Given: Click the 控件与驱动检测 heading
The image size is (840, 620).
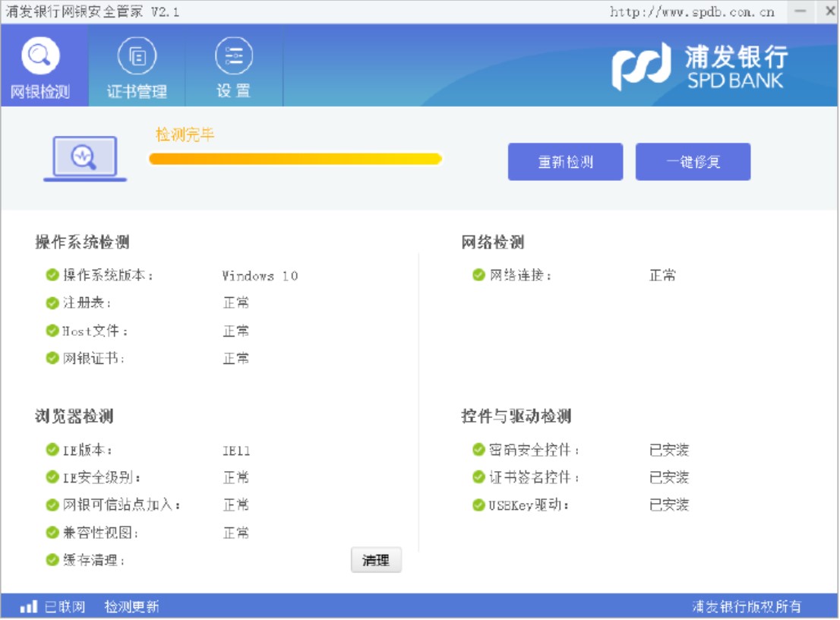Looking at the screenshot, I should point(516,416).
